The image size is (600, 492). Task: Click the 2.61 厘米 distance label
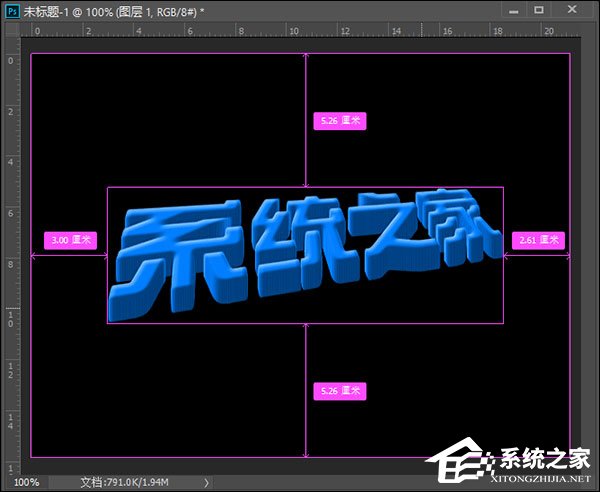point(538,240)
